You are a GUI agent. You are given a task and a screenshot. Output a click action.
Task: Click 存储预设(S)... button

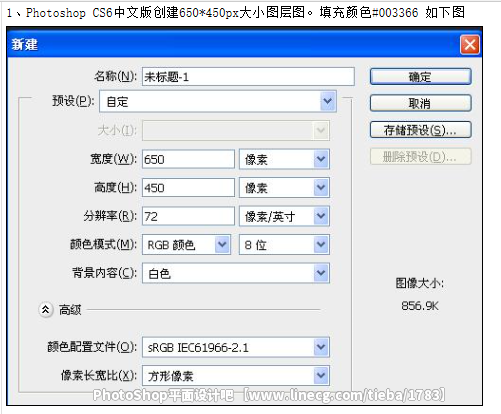click(421, 130)
